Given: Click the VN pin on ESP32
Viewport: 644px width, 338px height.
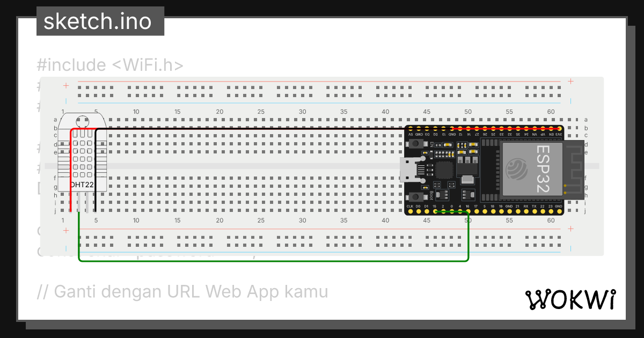Looking at the screenshot, I should [535, 129].
